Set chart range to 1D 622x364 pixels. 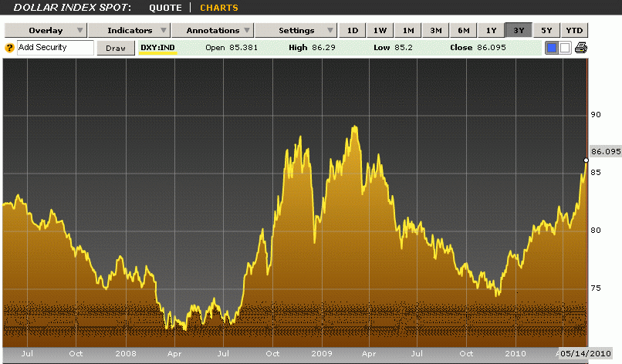353,31
